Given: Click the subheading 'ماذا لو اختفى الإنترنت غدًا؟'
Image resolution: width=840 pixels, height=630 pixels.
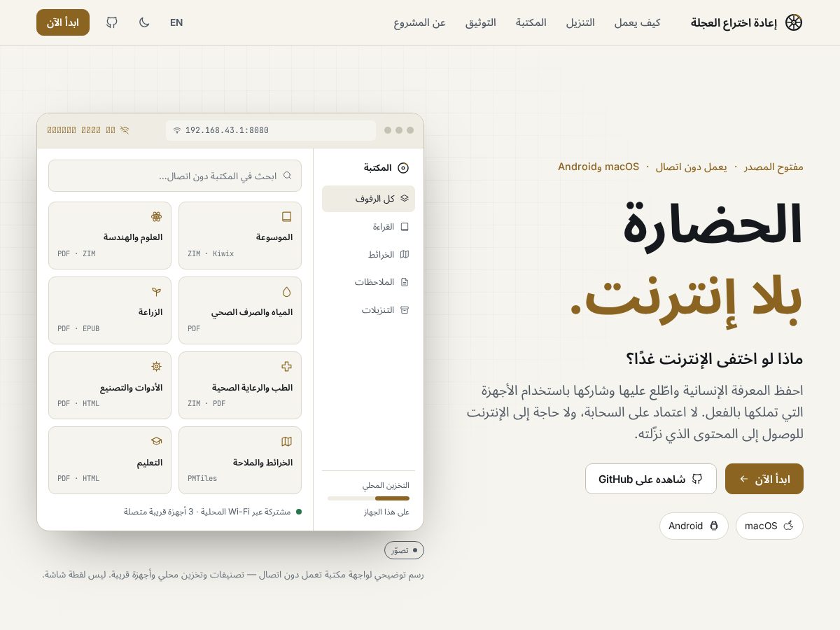Looking at the screenshot, I should 715,358.
